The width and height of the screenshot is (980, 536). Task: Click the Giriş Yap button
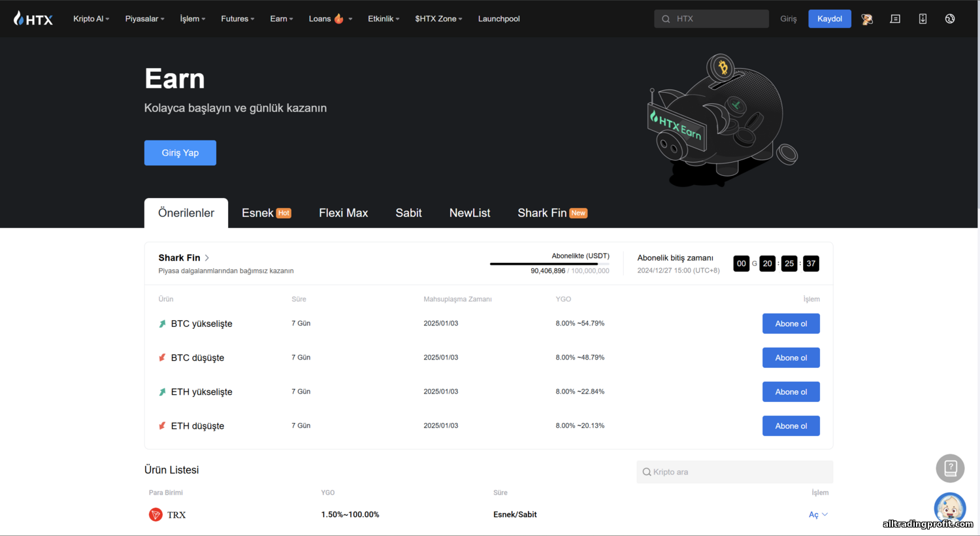[180, 153]
